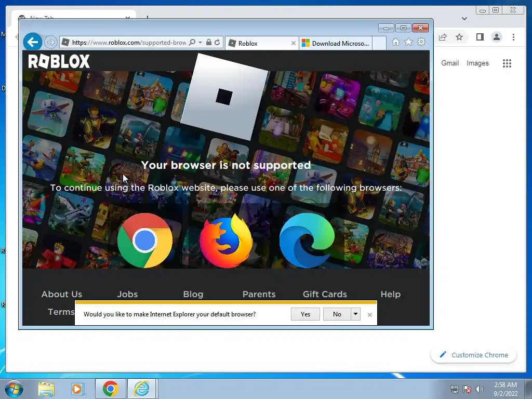This screenshot has height=399, width=532.
Task: Launch Windows Media Player from the taskbar
Action: [77, 389]
